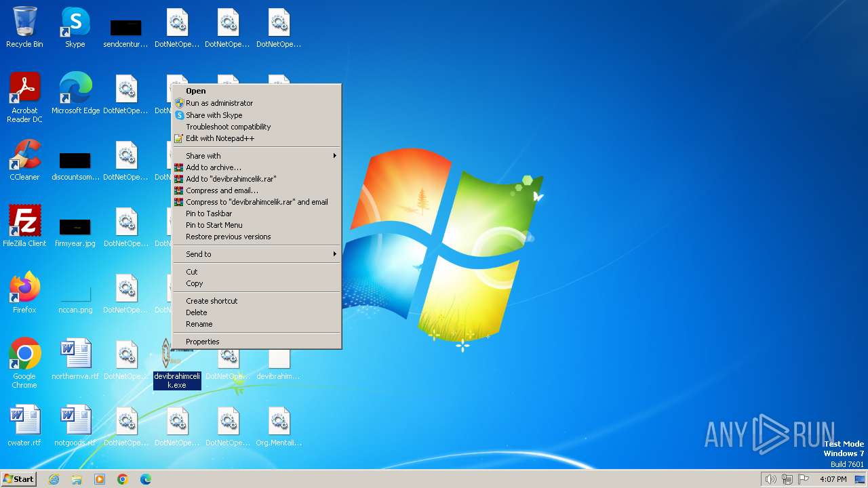The height and width of the screenshot is (488, 868).
Task: Open Windows Media Player taskbar icon
Action: point(100,479)
